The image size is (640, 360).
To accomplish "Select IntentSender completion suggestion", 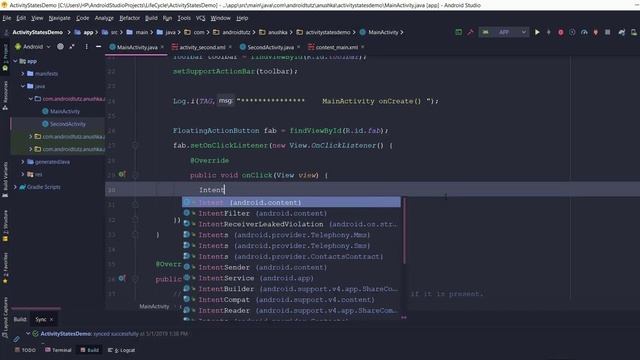I will (x=291, y=267).
